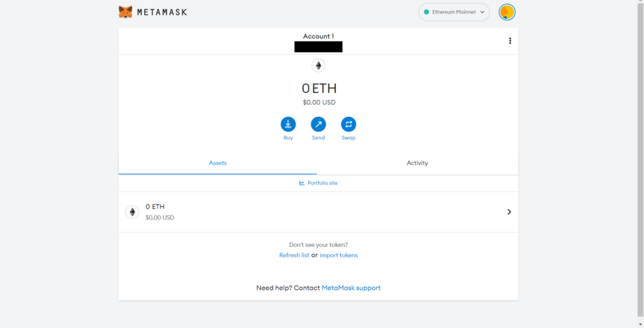Click the Buy download-arrow icon
644x328 pixels.
tap(288, 124)
